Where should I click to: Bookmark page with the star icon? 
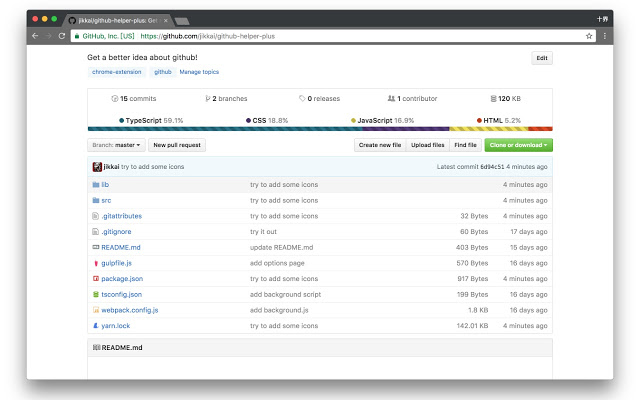pyautogui.click(x=589, y=36)
